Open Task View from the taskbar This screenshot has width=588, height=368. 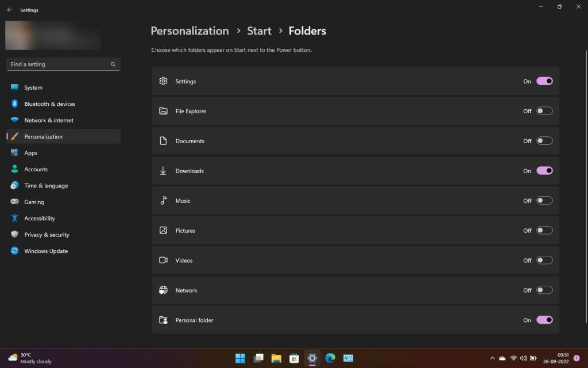258,358
